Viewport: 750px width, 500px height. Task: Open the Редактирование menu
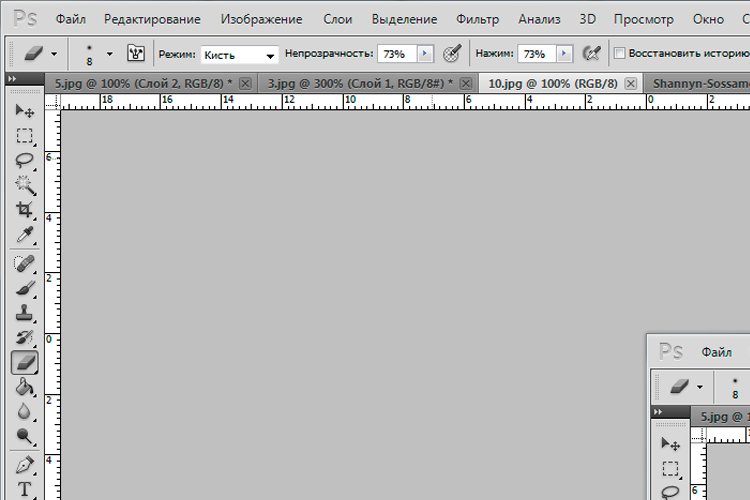tap(152, 19)
